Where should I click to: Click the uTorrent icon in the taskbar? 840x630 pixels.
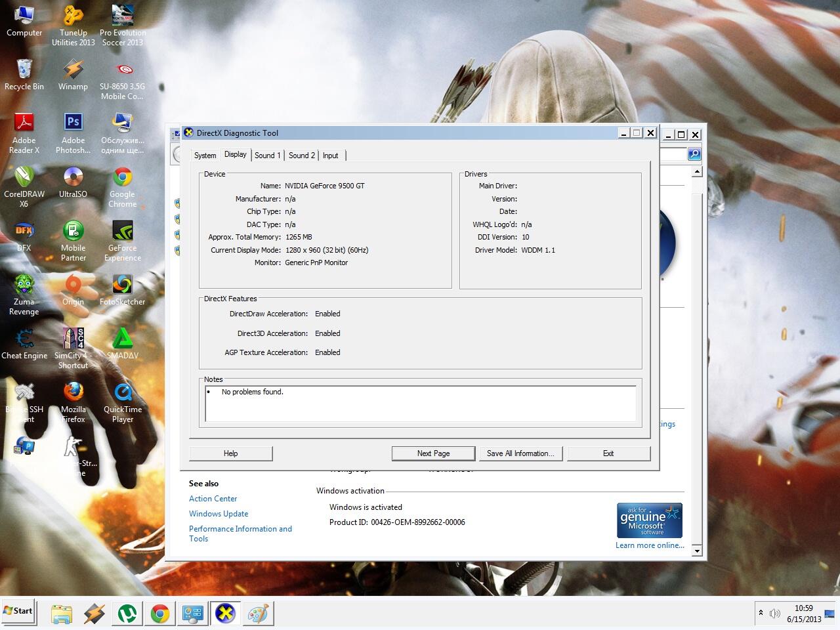tap(127, 614)
